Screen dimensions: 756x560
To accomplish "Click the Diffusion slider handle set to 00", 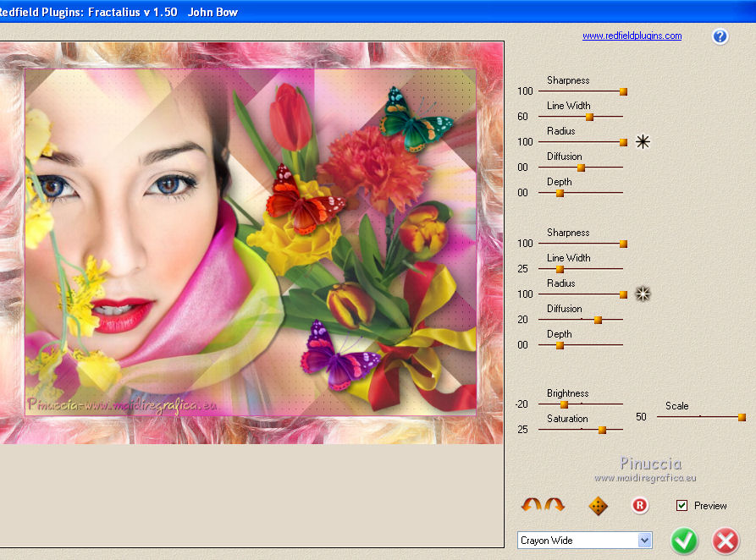I will tap(581, 167).
